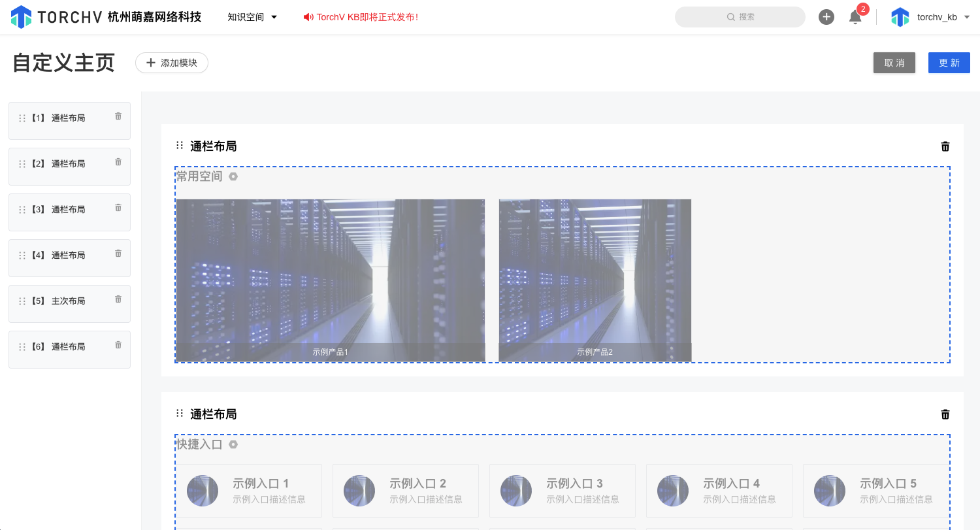Select sidebar item 【6】 通栏布局
The width and height of the screenshot is (980, 530).
[69, 350]
